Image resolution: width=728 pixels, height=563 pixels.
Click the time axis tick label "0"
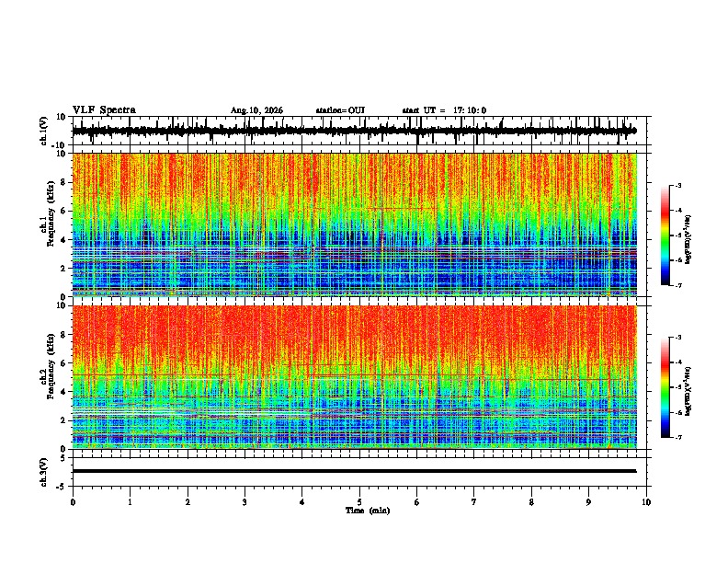pos(73,502)
